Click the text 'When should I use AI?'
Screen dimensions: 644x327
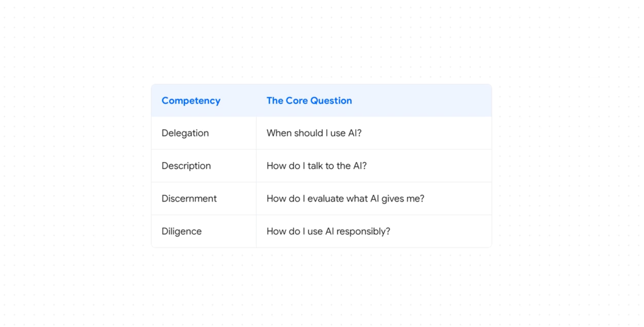click(314, 133)
